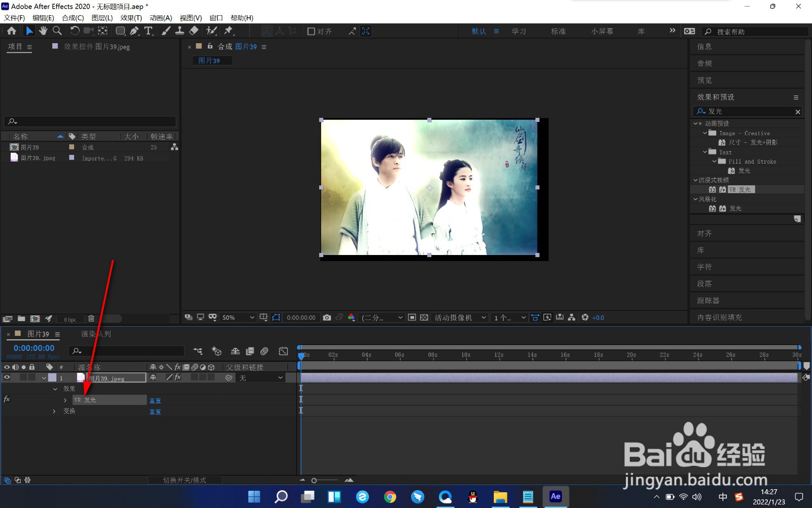Screen dimensions: 812x508
Task: Click the new folder icon in Project panel
Action: 21,319
